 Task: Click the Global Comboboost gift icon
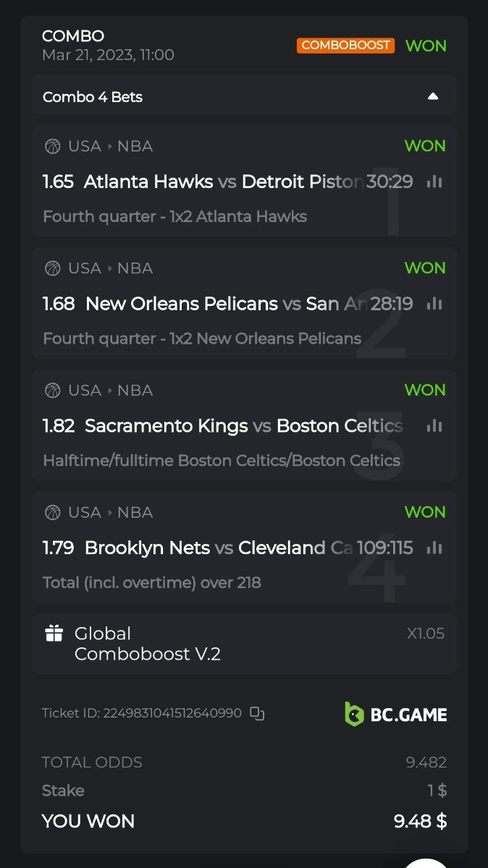pos(54,634)
